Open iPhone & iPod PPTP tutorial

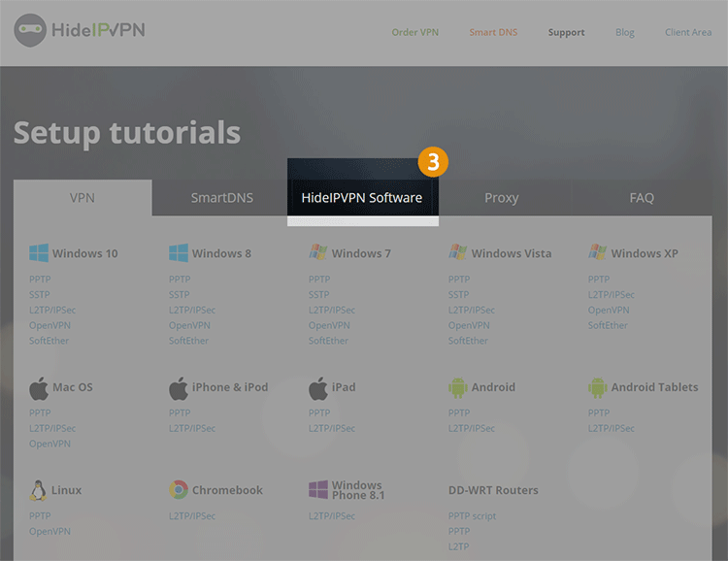[180, 412]
